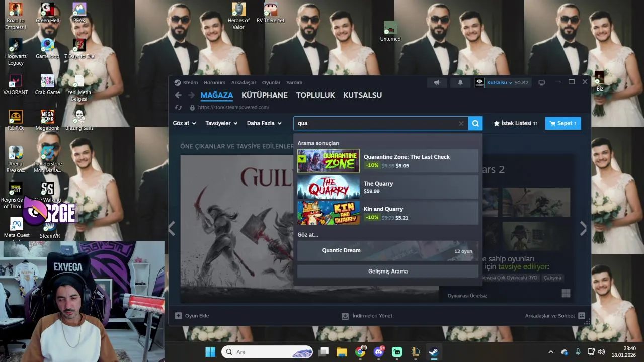Screen dimensions: 644x362
Task: Click the Quarantine Zone game thumbnail
Action: [x=329, y=161]
